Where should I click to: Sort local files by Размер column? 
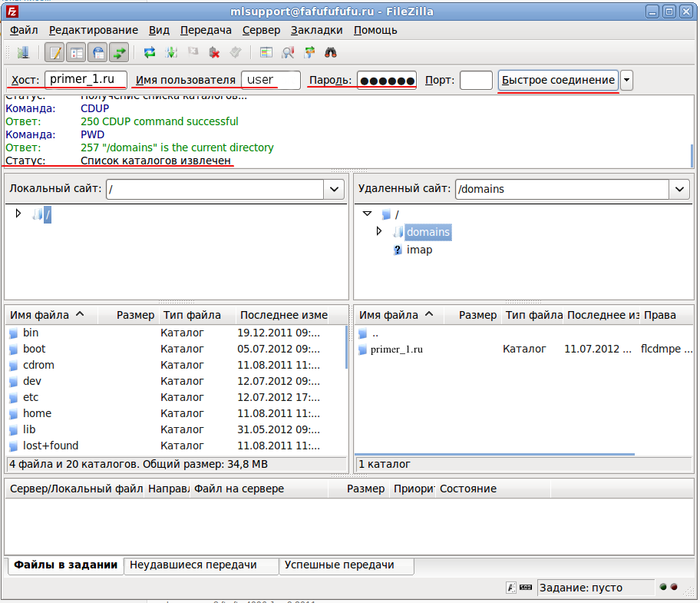coord(127,315)
